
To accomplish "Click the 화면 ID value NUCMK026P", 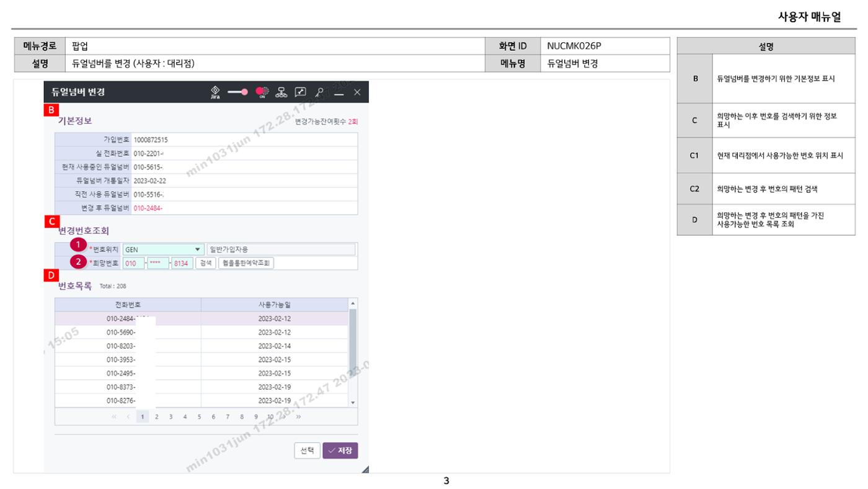I will coord(574,45).
